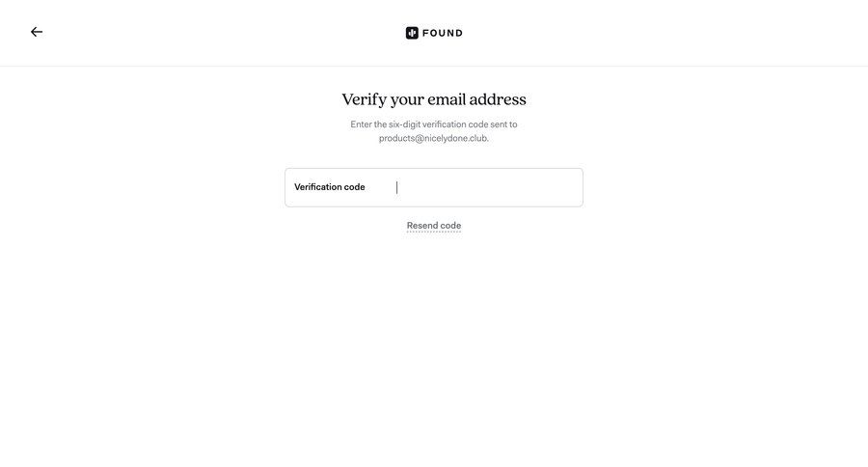Image resolution: width=868 pixels, height=467 pixels.
Task: Place cursor at blinking caret in code field
Action: (397, 187)
